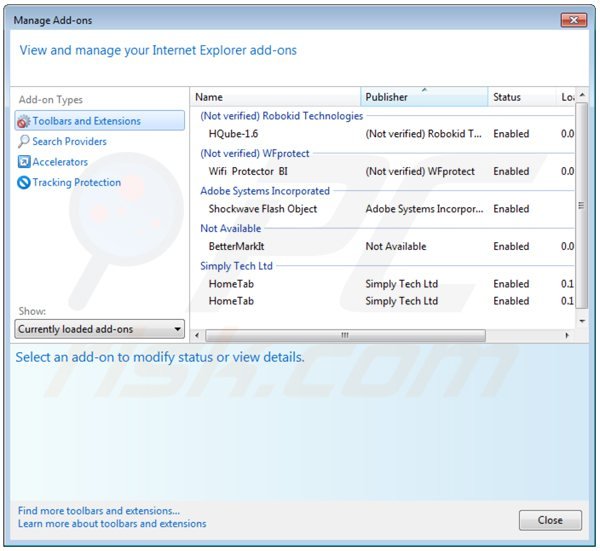
Task: Click the Not Available group header
Action: [x=231, y=228]
